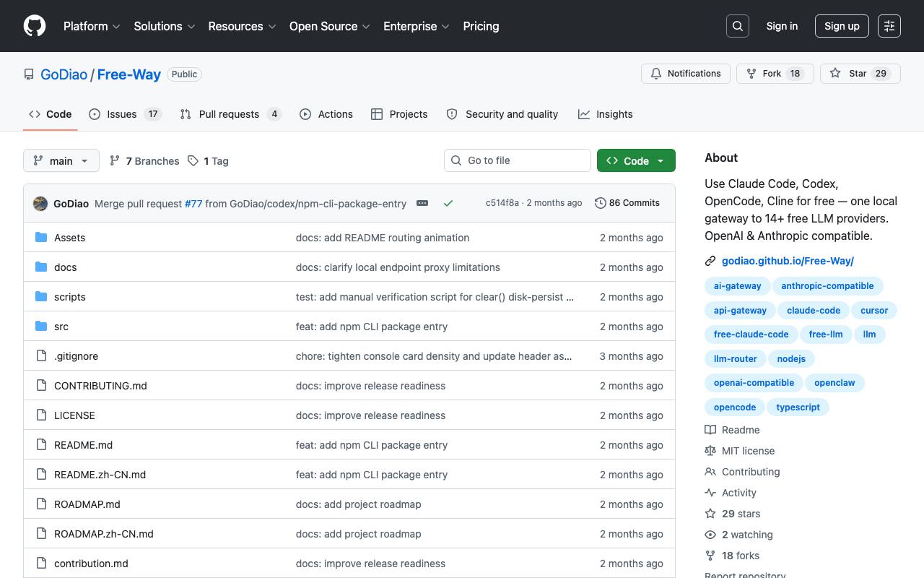
Task: Expand the Open Source menu
Action: coord(330,26)
